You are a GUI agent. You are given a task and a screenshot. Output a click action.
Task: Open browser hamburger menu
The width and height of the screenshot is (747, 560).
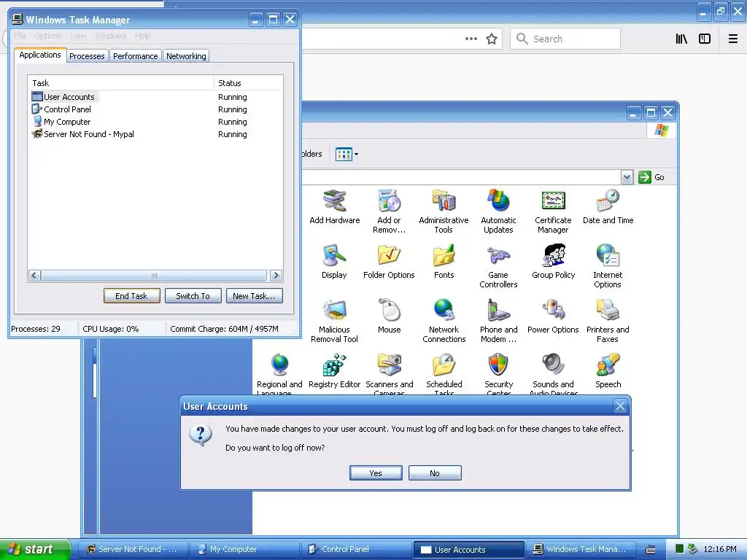tap(733, 39)
